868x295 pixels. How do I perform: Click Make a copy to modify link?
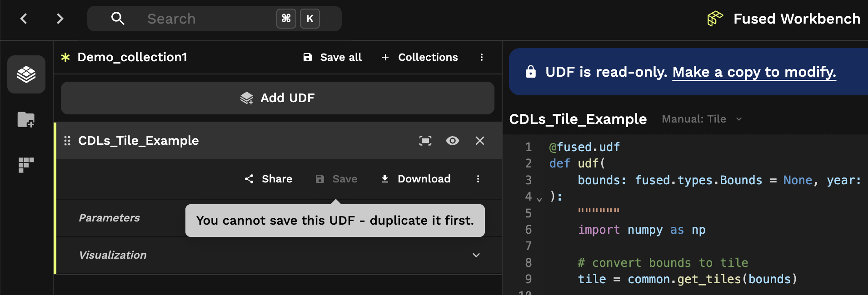[x=754, y=72]
